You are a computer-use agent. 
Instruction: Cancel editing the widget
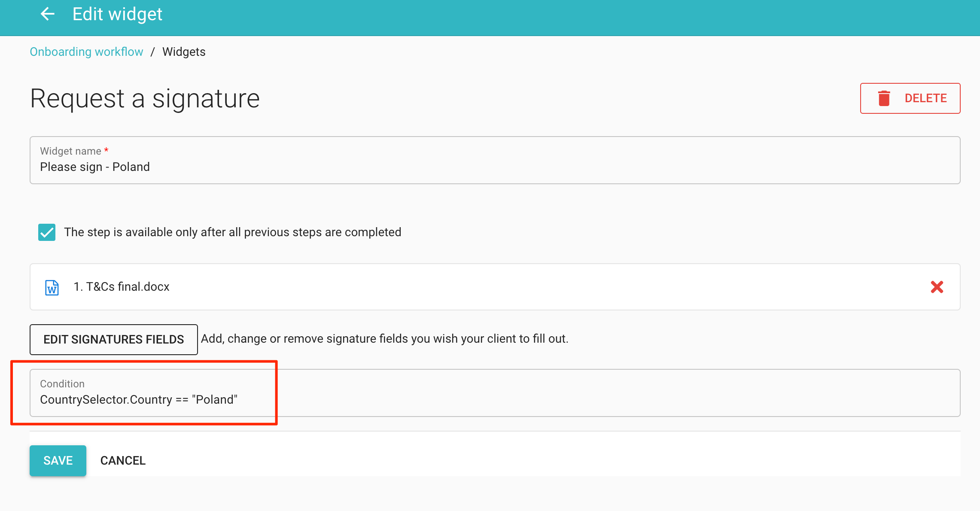coord(123,461)
